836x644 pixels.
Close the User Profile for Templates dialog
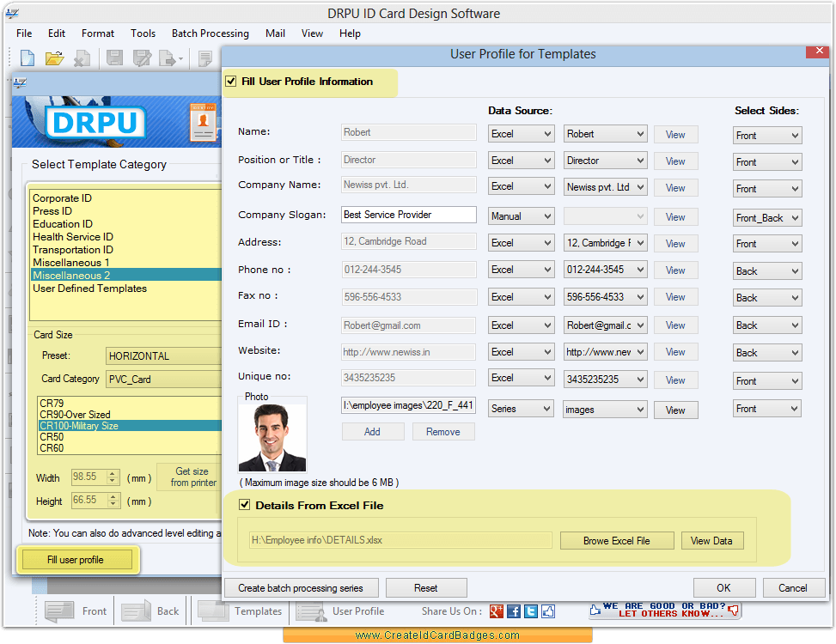pyautogui.click(x=819, y=52)
